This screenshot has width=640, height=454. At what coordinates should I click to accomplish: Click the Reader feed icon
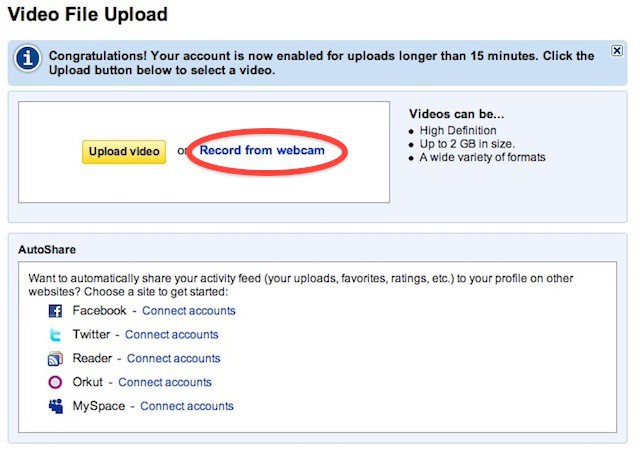point(55,359)
